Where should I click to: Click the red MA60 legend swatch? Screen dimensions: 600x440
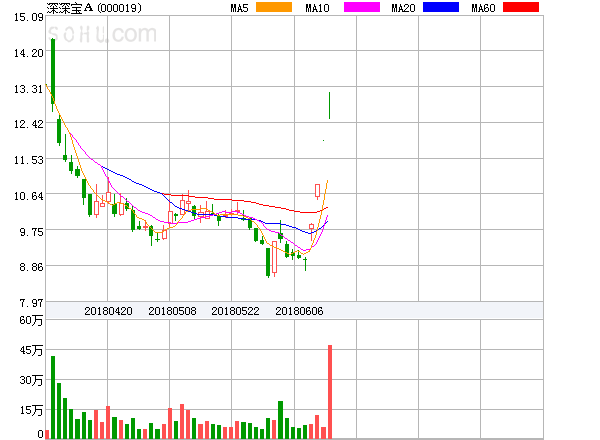pos(521,7)
